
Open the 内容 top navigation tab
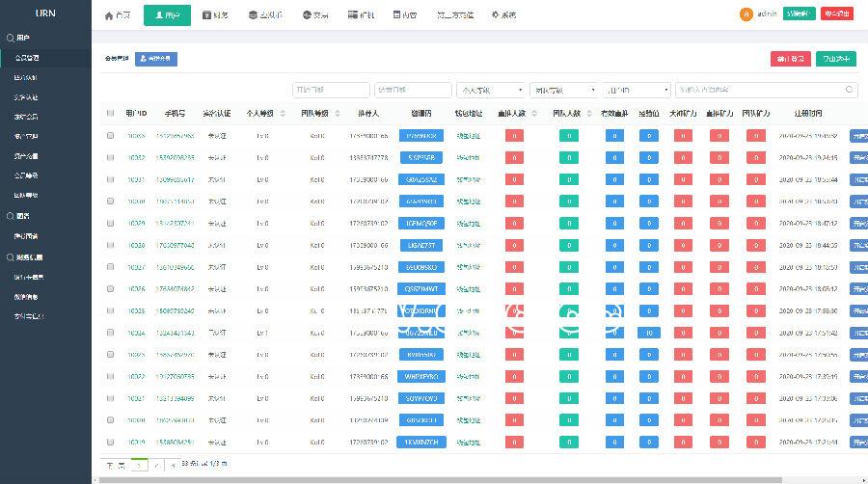(405, 14)
